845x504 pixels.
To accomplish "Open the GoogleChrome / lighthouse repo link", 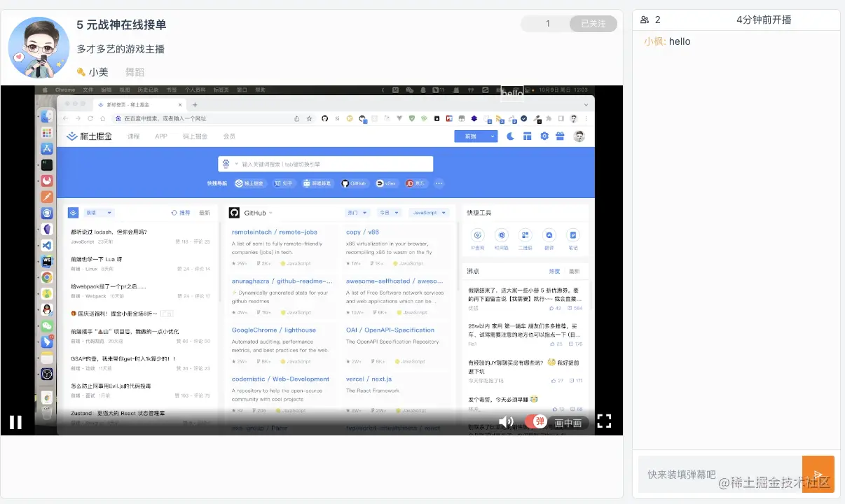I will pyautogui.click(x=274, y=330).
